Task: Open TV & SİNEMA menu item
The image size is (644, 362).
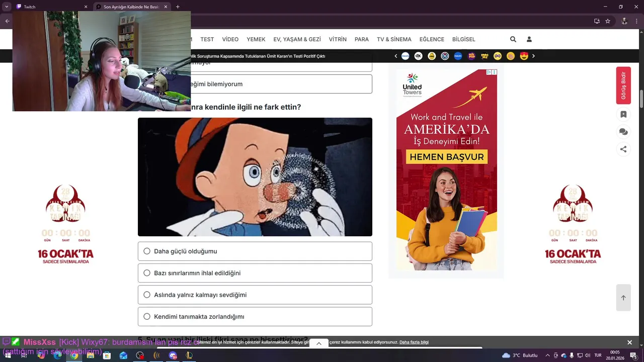Action: (x=394, y=39)
